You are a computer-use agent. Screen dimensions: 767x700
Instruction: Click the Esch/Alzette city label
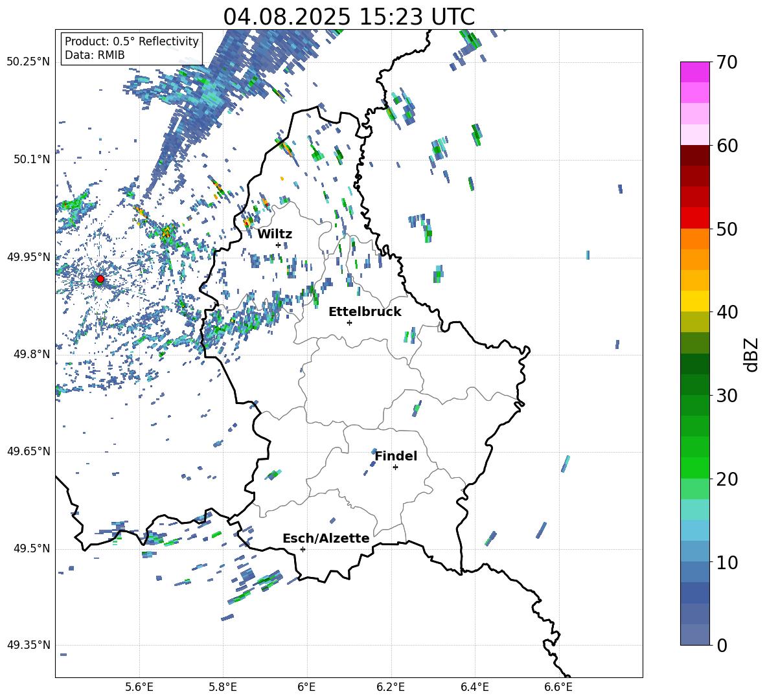click(326, 538)
